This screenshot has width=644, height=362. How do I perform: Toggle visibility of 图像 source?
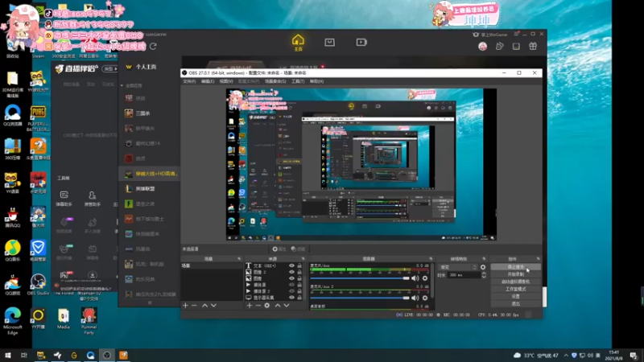click(291, 278)
